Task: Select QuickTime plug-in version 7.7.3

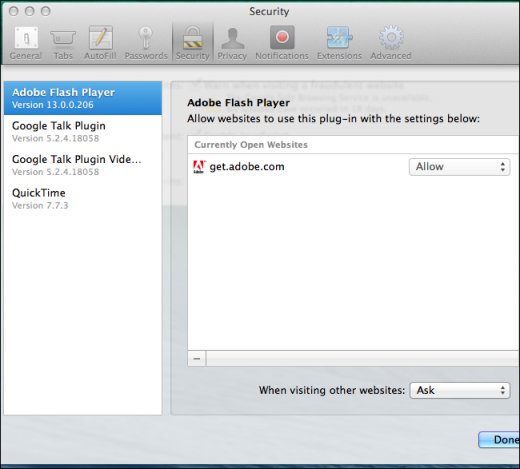Action: click(83, 199)
